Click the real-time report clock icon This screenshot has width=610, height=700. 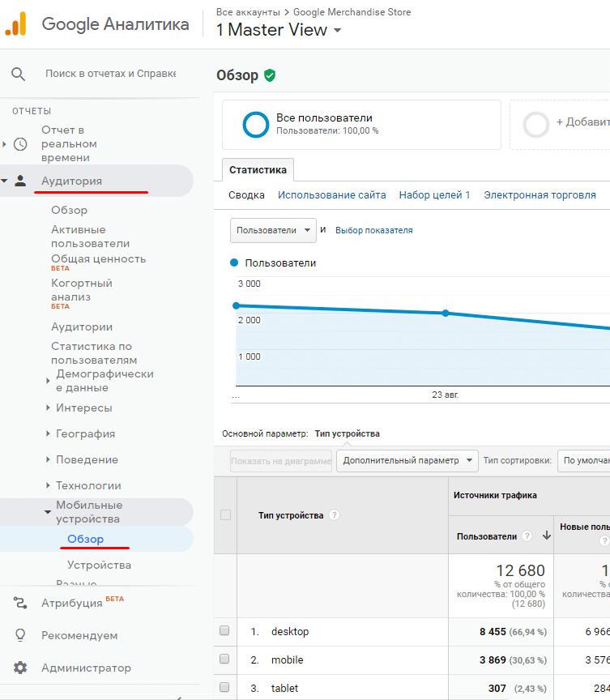[x=20, y=143]
